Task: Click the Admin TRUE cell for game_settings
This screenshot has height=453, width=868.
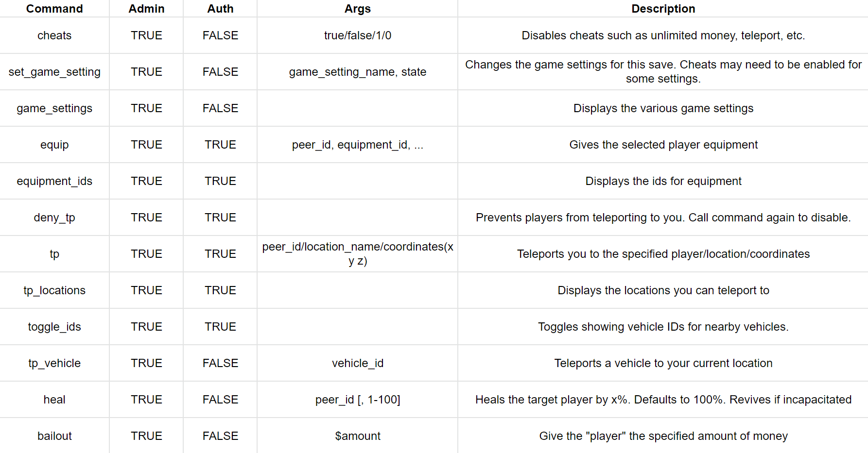Action: [x=146, y=108]
